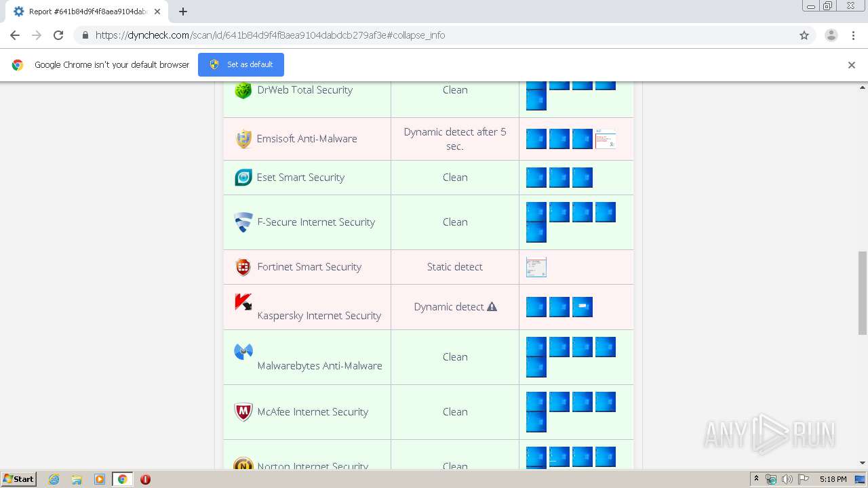Click the Emsisoft Anti-Malware shield icon
Screen dimensions: 868x488
(x=243, y=139)
